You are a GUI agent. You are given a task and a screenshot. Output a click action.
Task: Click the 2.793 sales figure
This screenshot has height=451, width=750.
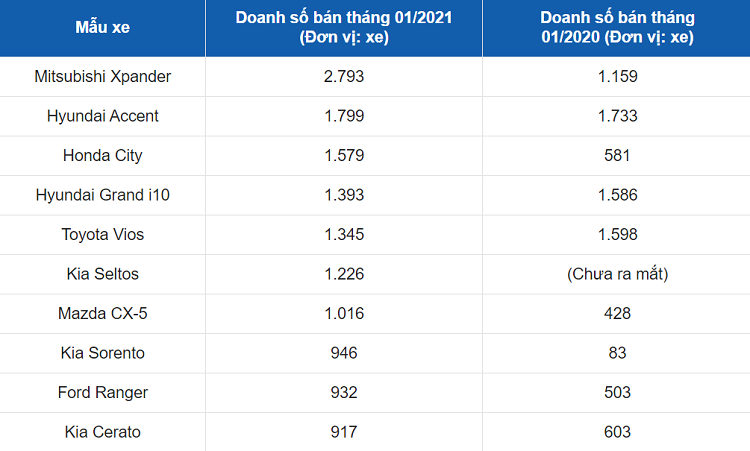pos(344,76)
